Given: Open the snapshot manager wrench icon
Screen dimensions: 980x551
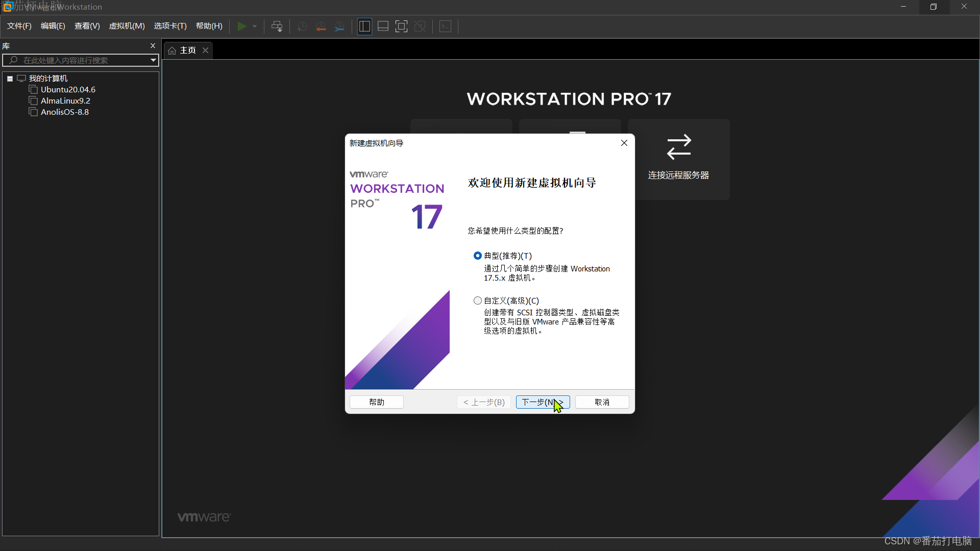Looking at the screenshot, I should 339,27.
